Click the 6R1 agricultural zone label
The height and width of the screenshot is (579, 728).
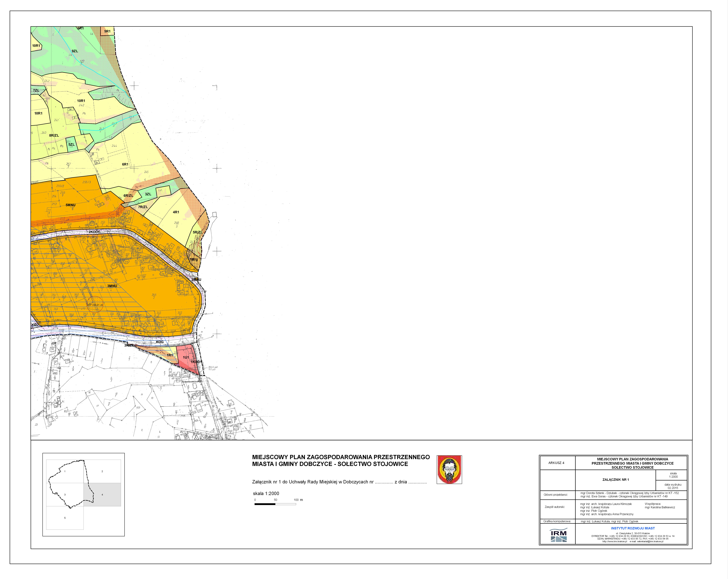click(x=125, y=164)
